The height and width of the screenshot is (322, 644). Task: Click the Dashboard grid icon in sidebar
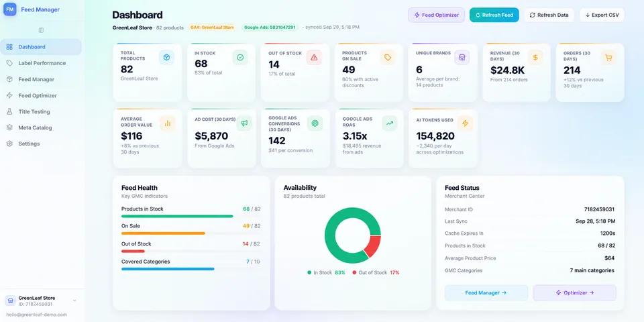pos(9,47)
